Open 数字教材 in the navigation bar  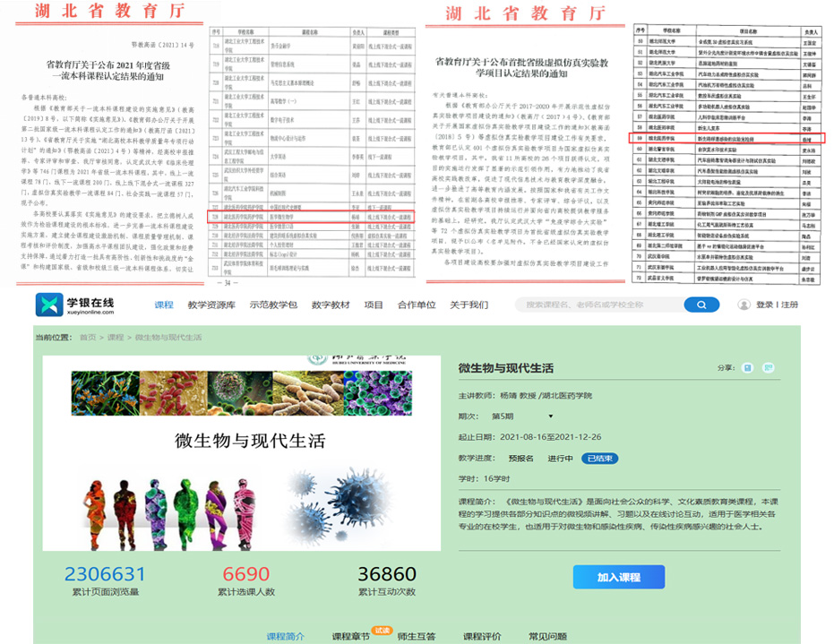(331, 305)
